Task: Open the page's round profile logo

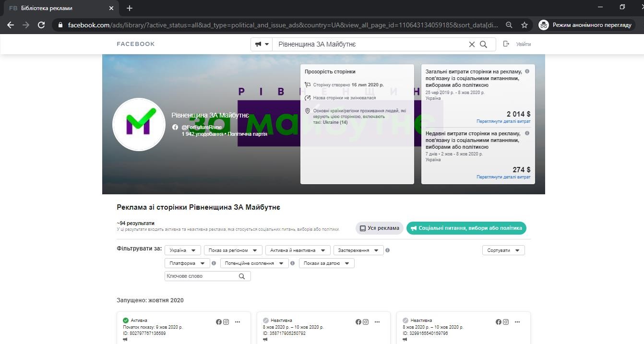Action: tap(139, 124)
